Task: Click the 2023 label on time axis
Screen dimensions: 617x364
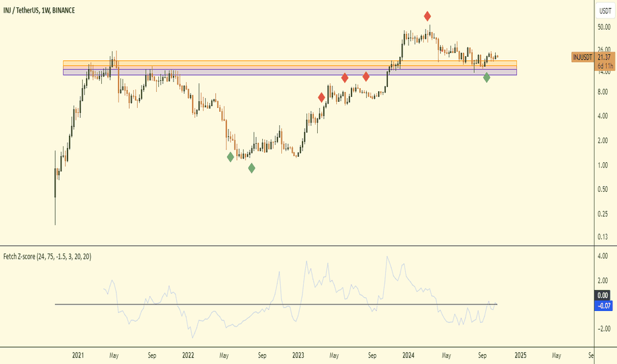Action: pos(298,355)
